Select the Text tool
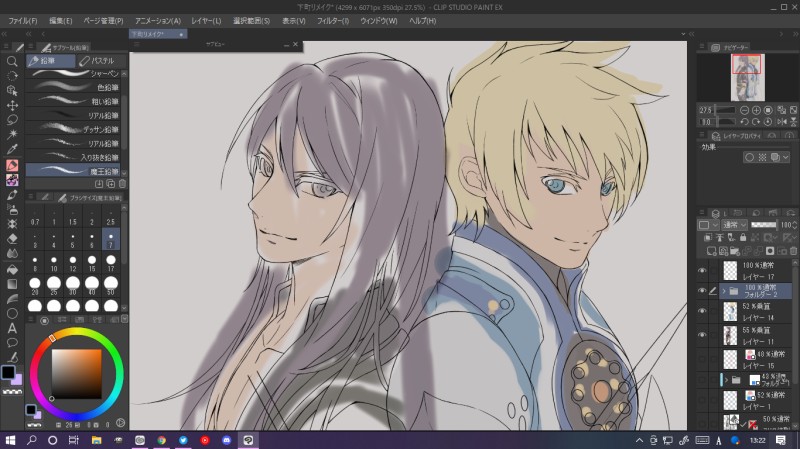The width and height of the screenshot is (800, 449). 12,328
